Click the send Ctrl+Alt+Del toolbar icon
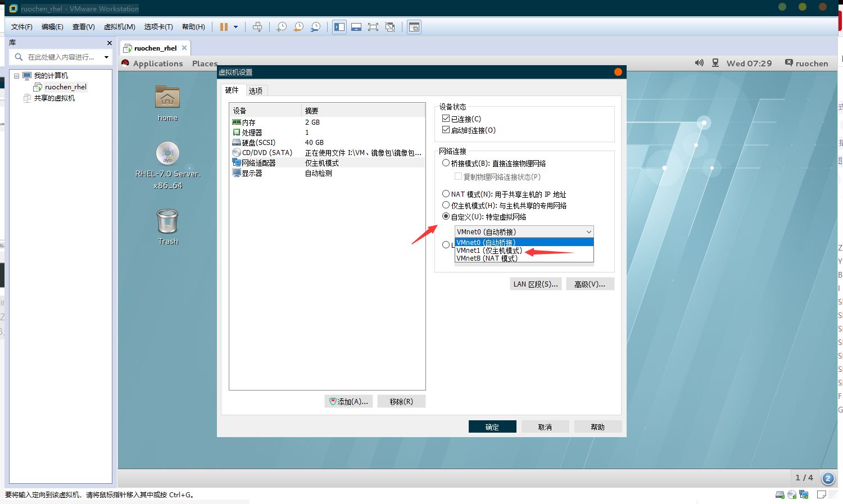The height and width of the screenshot is (504, 843). click(x=257, y=27)
